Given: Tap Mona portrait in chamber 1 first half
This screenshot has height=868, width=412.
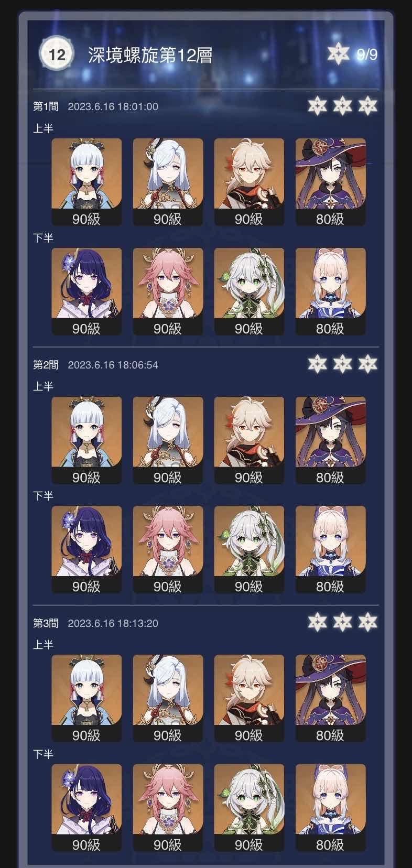Looking at the screenshot, I should [x=330, y=182].
